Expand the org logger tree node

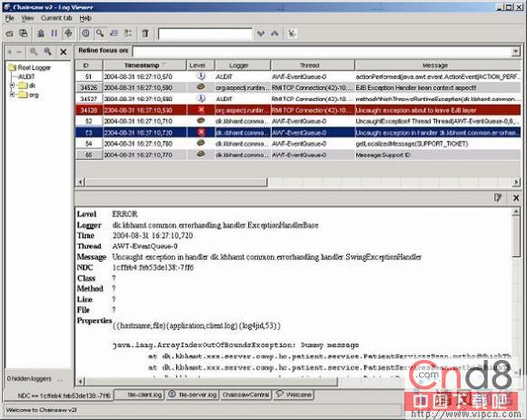coord(12,95)
